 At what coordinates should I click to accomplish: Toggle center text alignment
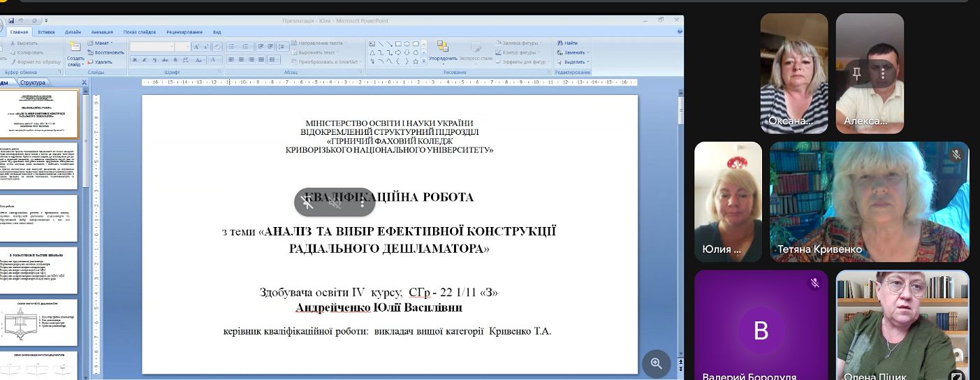coord(241,60)
